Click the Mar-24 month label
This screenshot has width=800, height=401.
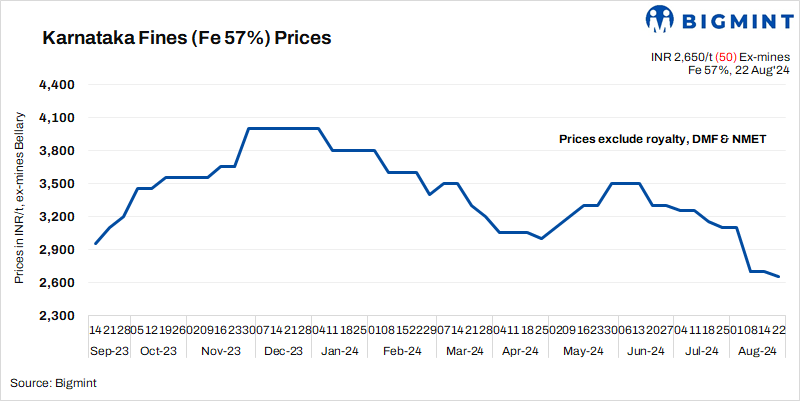click(x=464, y=350)
